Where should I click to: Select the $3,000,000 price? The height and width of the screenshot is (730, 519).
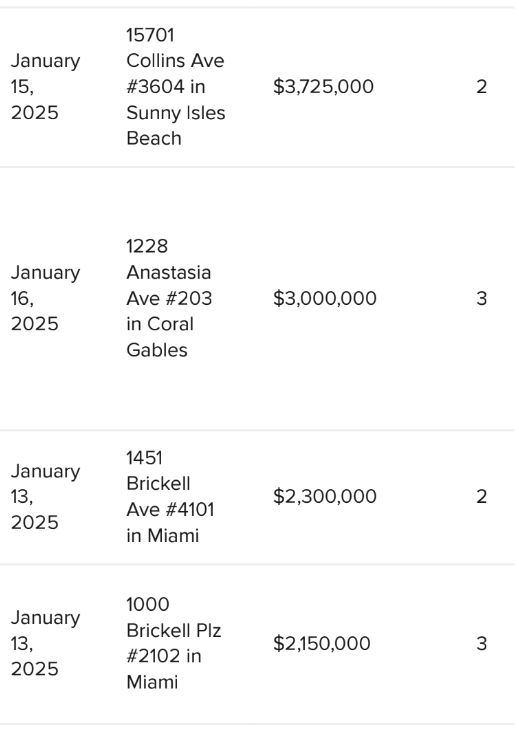coord(325,298)
